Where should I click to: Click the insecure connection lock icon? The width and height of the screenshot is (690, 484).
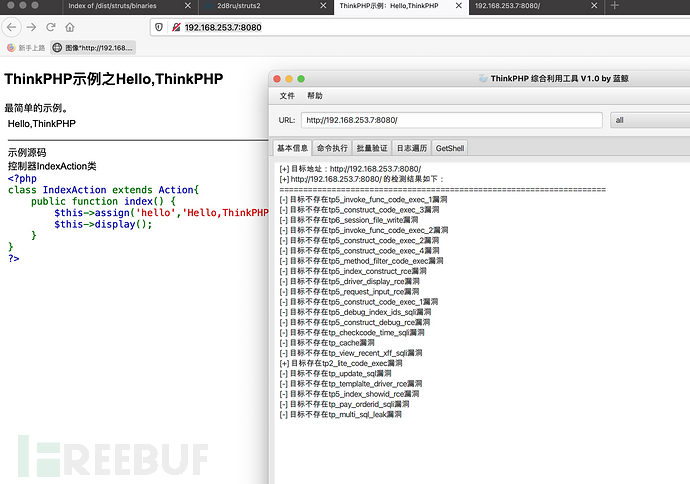coord(176,27)
